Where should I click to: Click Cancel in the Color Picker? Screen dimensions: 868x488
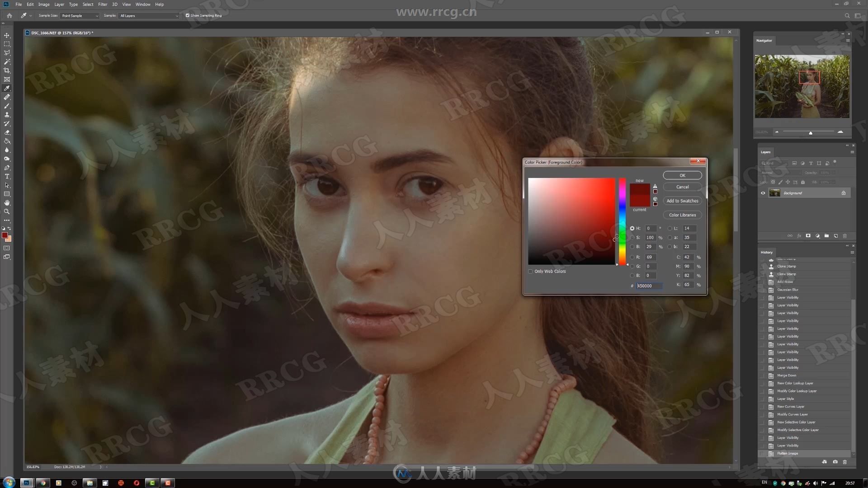tap(682, 187)
